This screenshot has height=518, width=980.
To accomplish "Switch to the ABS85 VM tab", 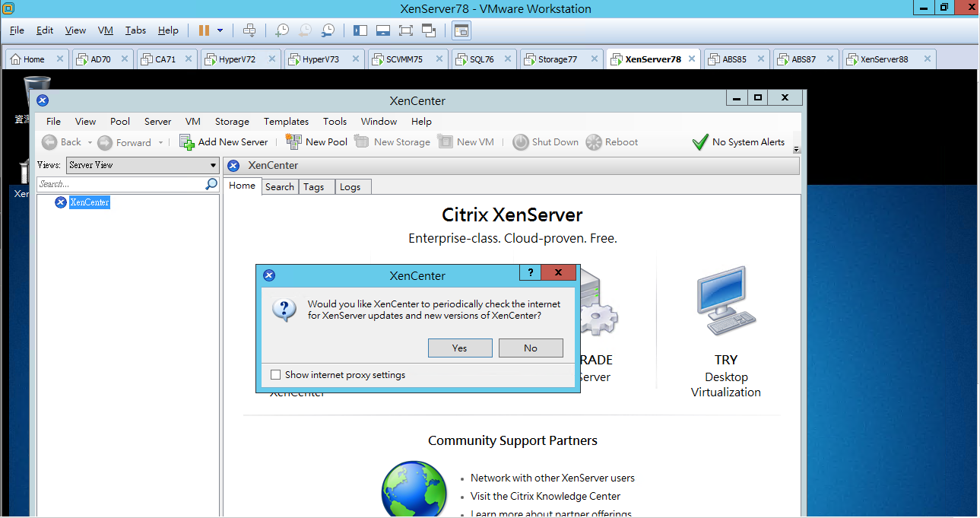I will (737, 59).
